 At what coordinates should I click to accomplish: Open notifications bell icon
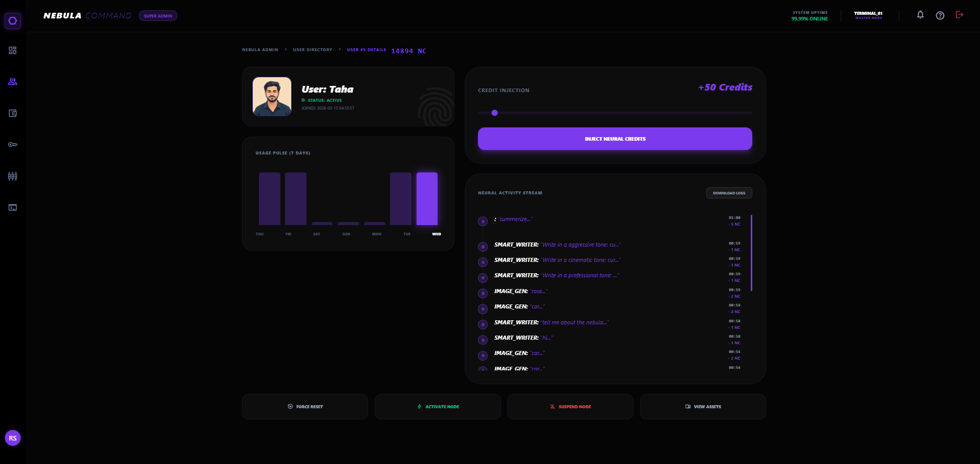(920, 15)
